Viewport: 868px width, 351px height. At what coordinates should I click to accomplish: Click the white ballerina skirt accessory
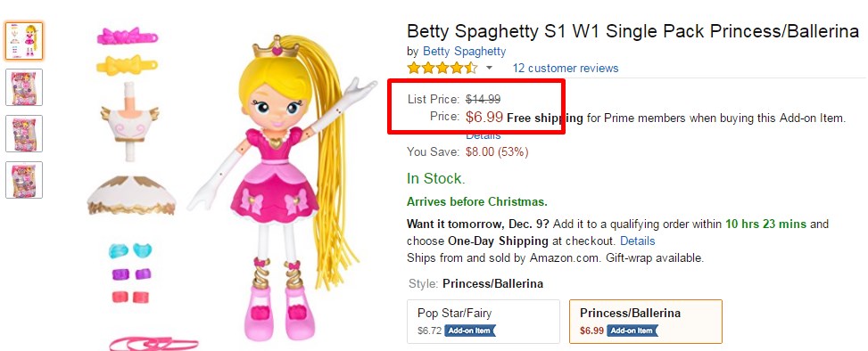point(132,196)
